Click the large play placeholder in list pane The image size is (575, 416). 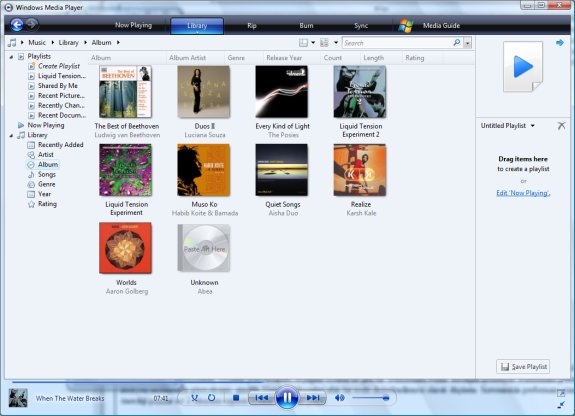[x=523, y=66]
